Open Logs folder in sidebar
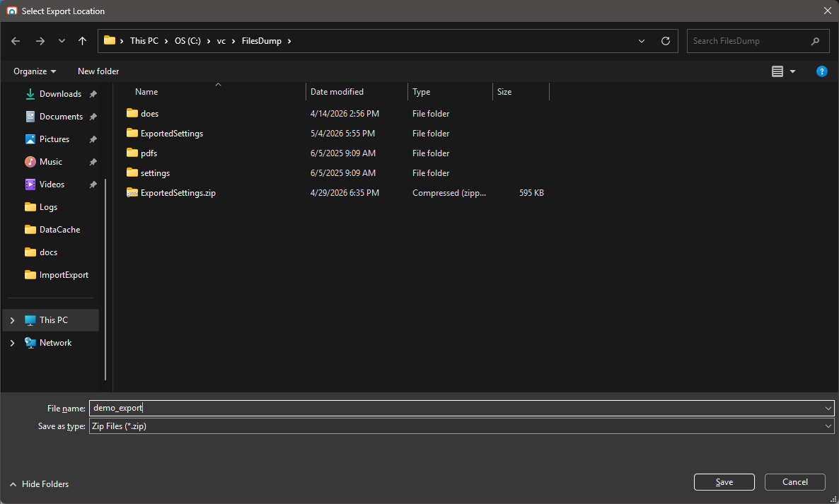Image resolution: width=839 pixels, height=504 pixels. [48, 207]
